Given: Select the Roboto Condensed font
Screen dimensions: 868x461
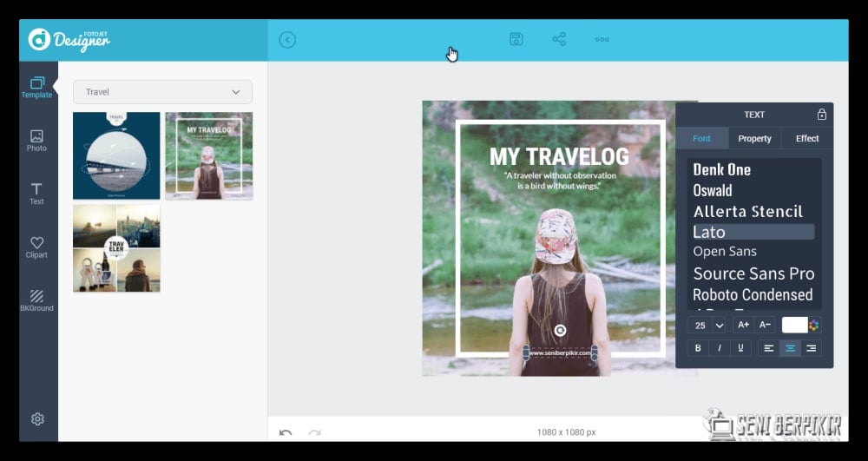Looking at the screenshot, I should [754, 294].
